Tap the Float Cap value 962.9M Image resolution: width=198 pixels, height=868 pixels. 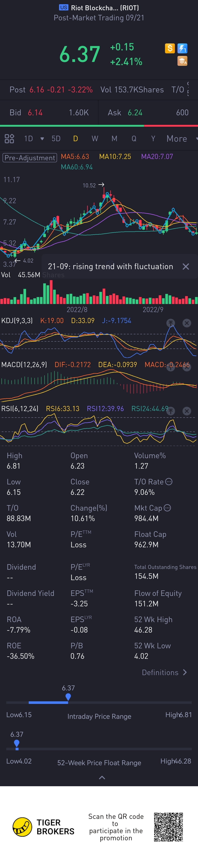point(146,545)
